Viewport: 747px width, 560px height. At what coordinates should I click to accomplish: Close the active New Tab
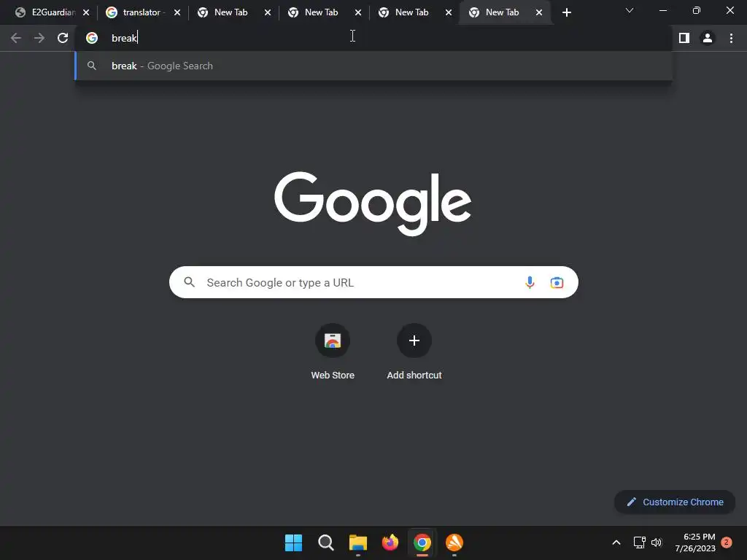(539, 13)
